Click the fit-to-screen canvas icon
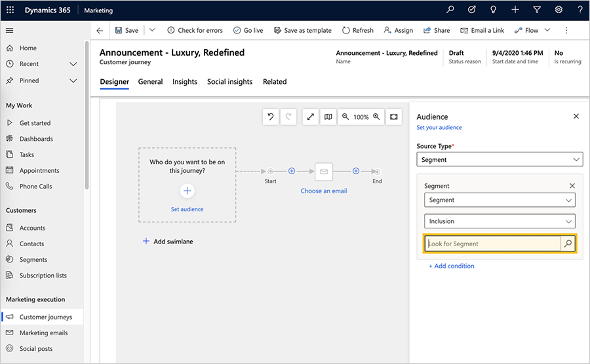 pyautogui.click(x=393, y=117)
